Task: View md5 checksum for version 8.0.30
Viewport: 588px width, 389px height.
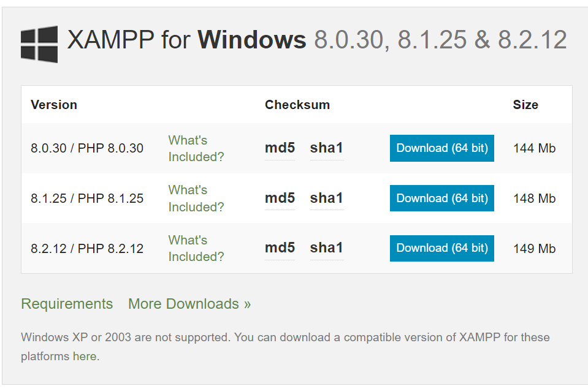Action: [x=280, y=148]
